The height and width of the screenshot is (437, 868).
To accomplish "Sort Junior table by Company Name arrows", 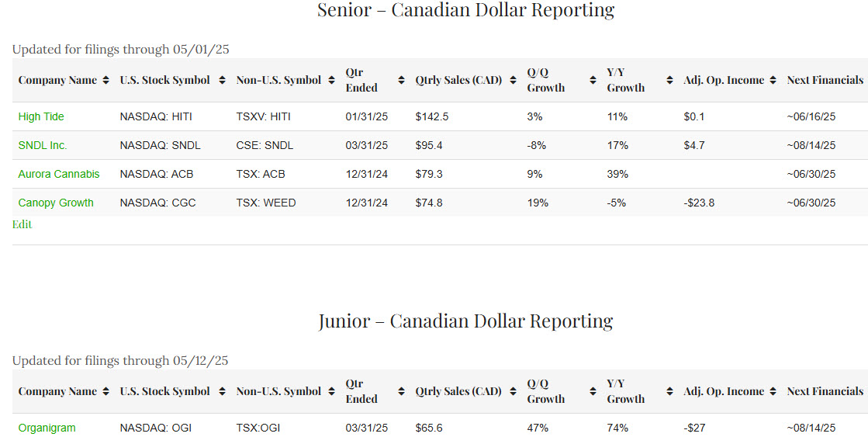I will [105, 391].
